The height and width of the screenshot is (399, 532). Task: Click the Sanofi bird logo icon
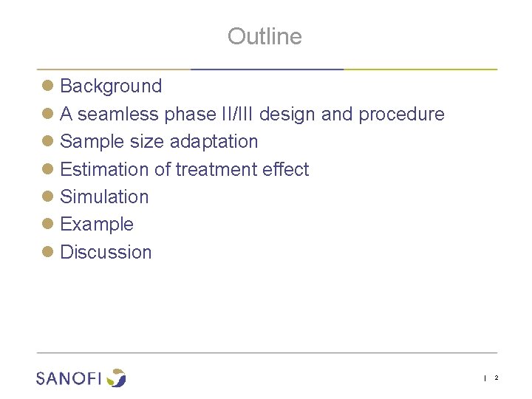point(116,378)
